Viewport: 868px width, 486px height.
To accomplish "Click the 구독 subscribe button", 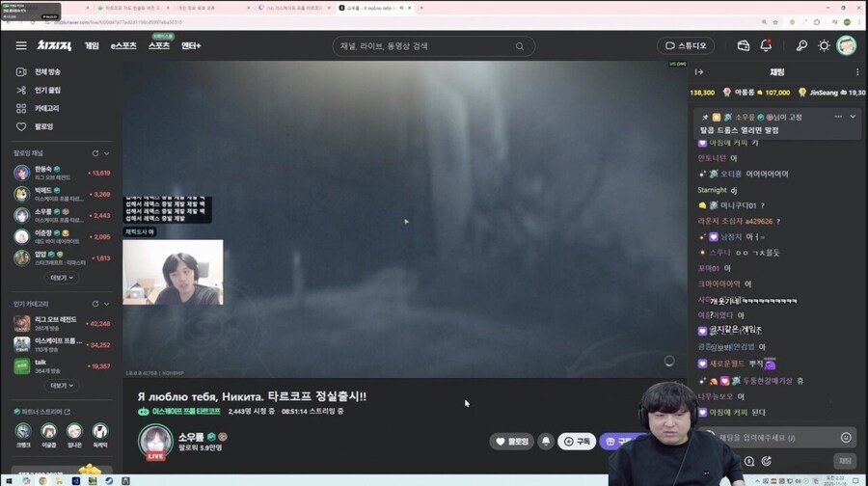I will click(577, 442).
